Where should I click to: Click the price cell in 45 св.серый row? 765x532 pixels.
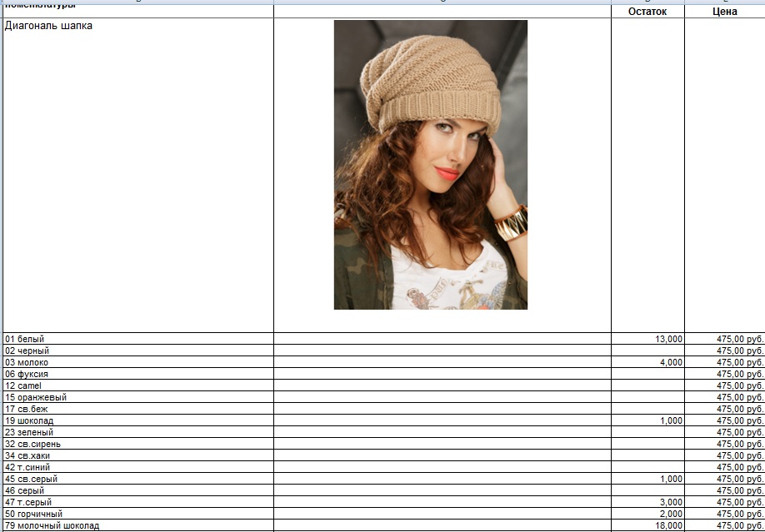(x=724, y=480)
